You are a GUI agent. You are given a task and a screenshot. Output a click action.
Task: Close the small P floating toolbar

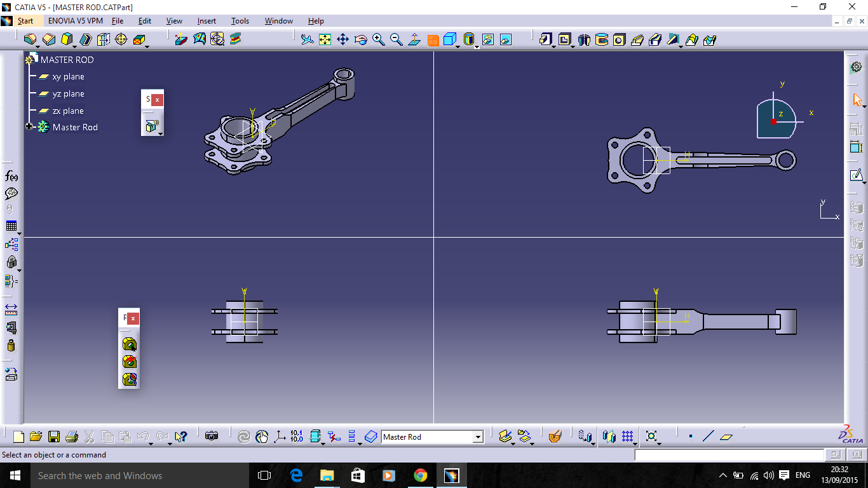133,318
